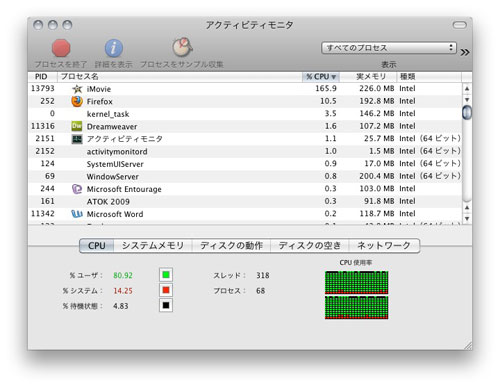
Task: Click the upper CPU usage graph
Action: pyautogui.click(x=356, y=283)
